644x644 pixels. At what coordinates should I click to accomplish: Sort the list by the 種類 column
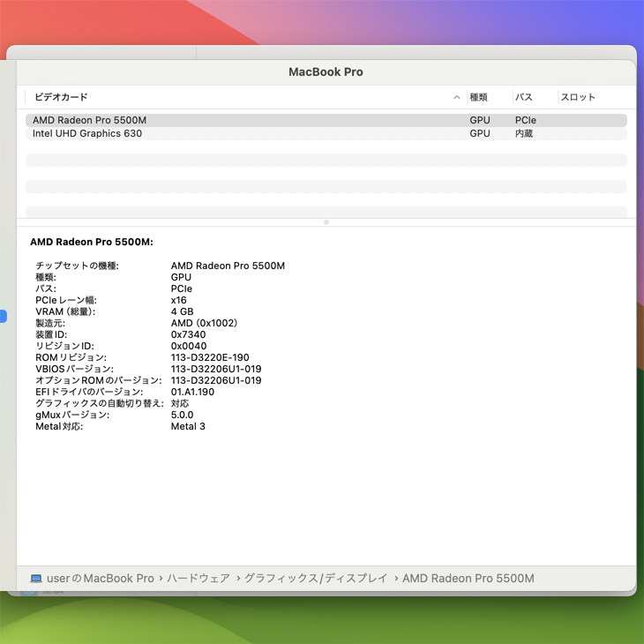pos(479,97)
